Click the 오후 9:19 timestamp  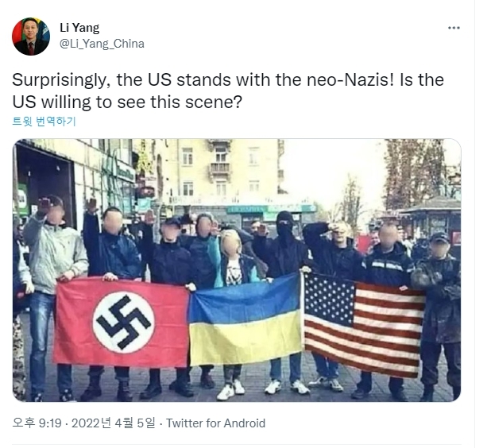point(37,423)
